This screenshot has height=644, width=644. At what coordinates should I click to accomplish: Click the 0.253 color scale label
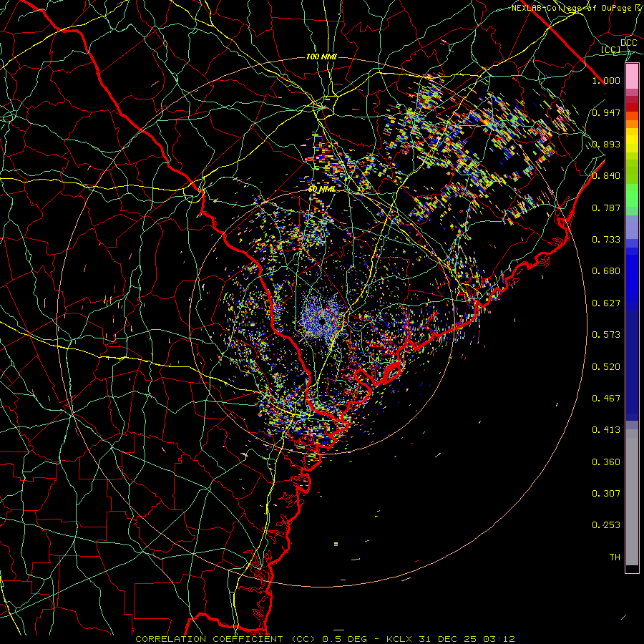(606, 525)
